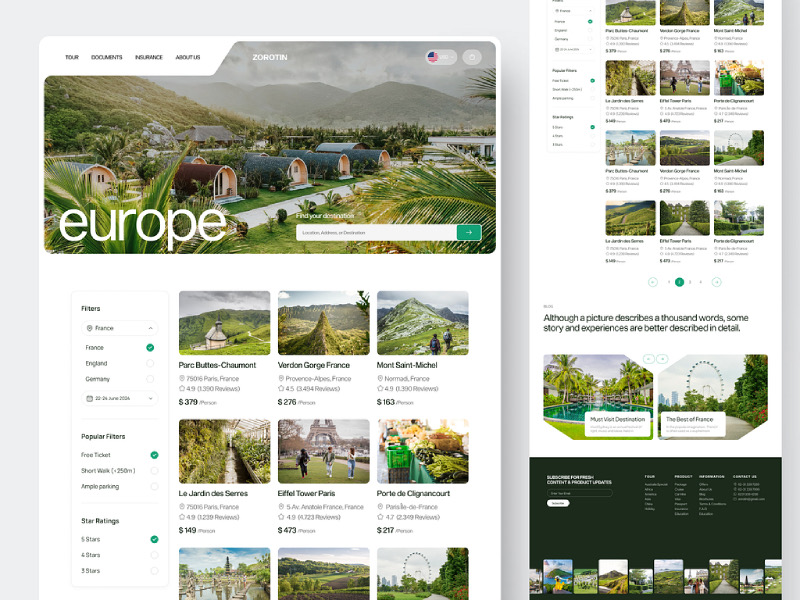This screenshot has width=800, height=600.
Task: Enable Ample parking in large page filters
Action: (154, 486)
